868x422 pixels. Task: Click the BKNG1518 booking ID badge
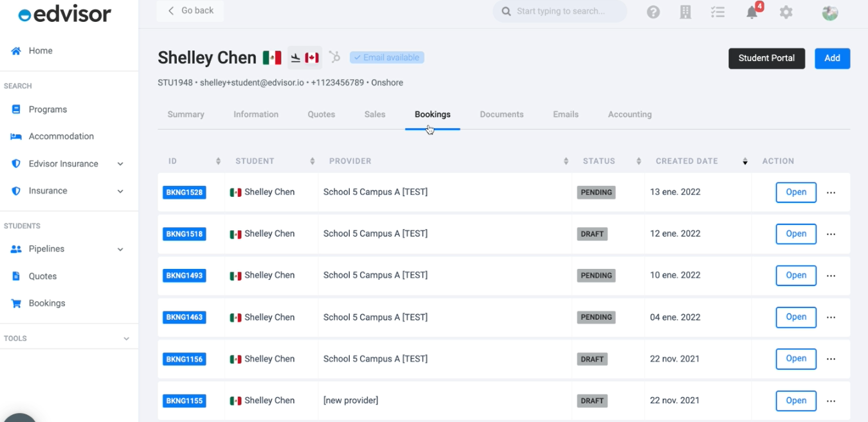click(x=185, y=234)
